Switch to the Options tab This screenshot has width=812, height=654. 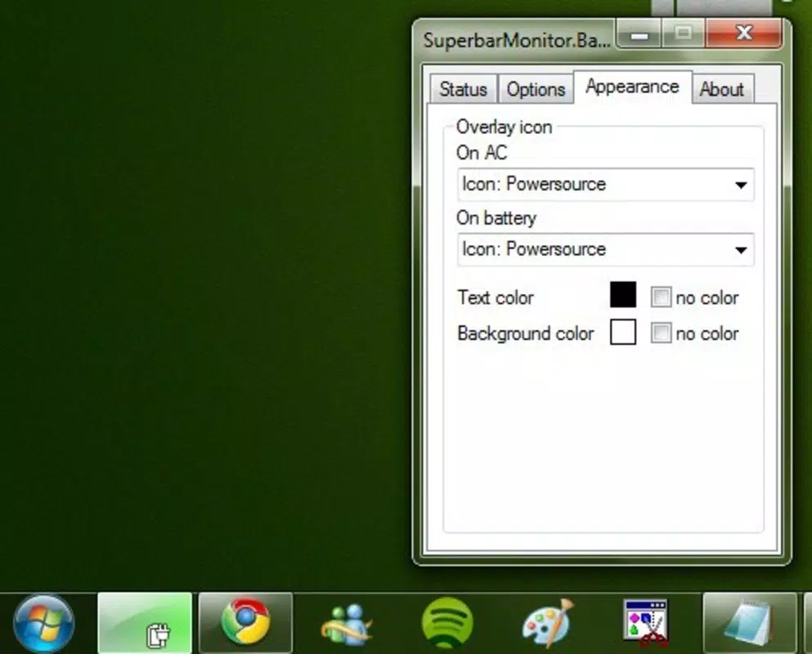coord(536,89)
